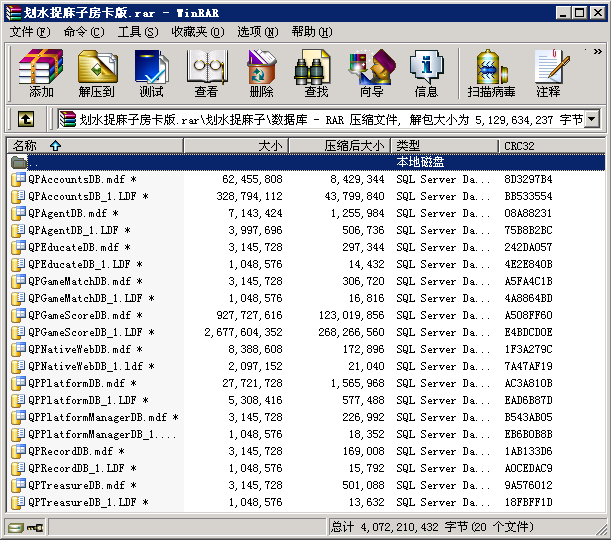Launch the 向导 (Wizard) toolbar icon
The image size is (611, 540).
[x=371, y=73]
